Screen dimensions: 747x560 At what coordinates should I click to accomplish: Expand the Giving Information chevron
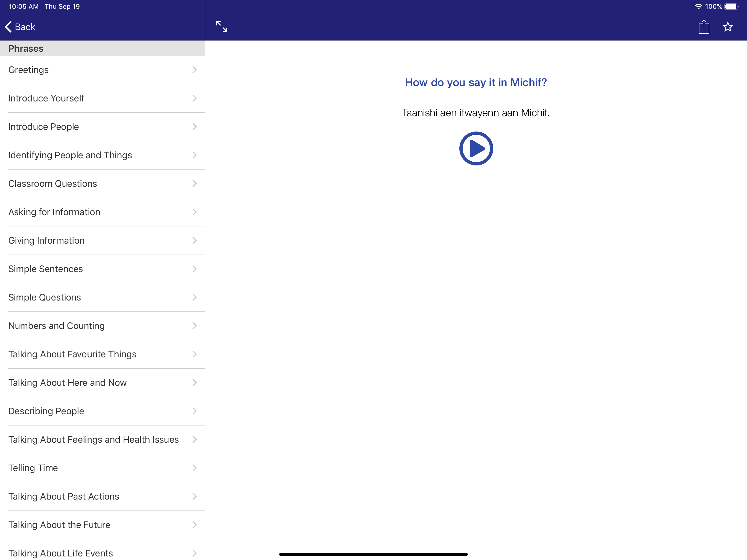194,240
